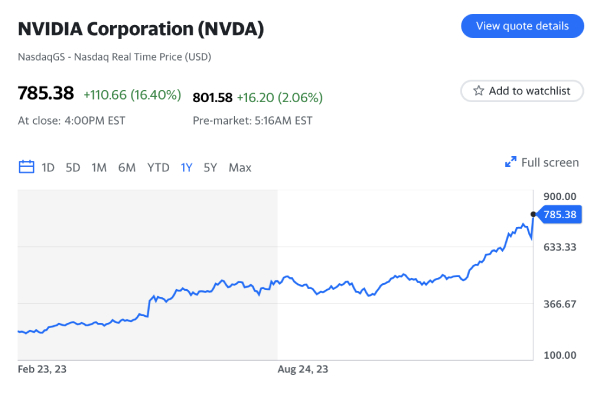Switch to the YTD range
This screenshot has height=400, width=600.
coord(158,167)
